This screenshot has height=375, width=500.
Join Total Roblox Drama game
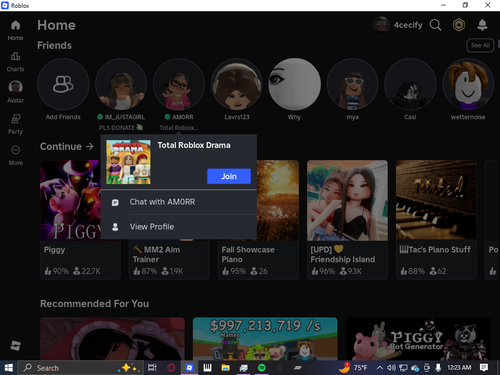tap(229, 176)
